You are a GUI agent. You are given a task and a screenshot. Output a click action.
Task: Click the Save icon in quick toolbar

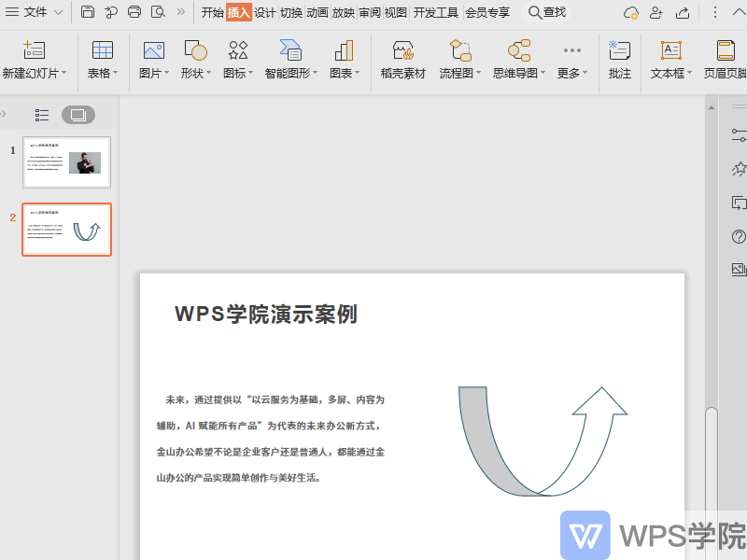click(88, 12)
